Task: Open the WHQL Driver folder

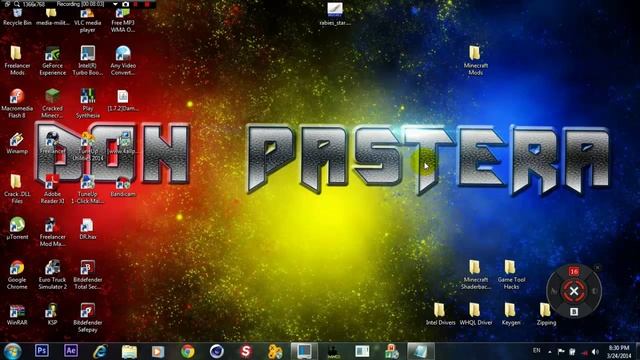Action: coord(476,314)
